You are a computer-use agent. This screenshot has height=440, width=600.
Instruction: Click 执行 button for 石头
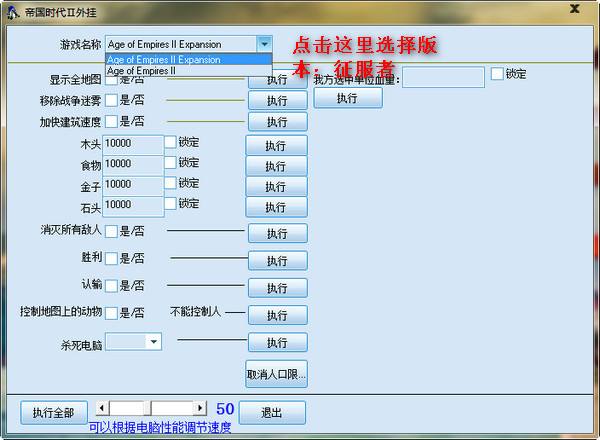[276, 207]
